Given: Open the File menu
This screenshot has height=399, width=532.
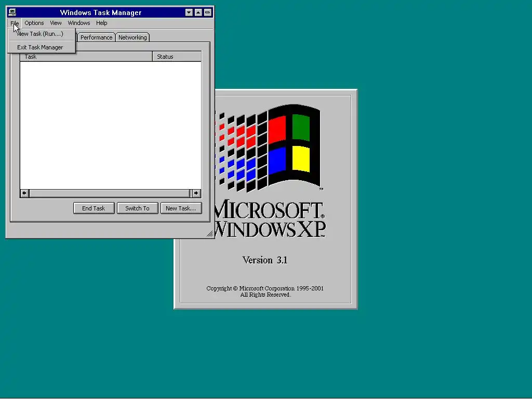Looking at the screenshot, I should coord(15,23).
